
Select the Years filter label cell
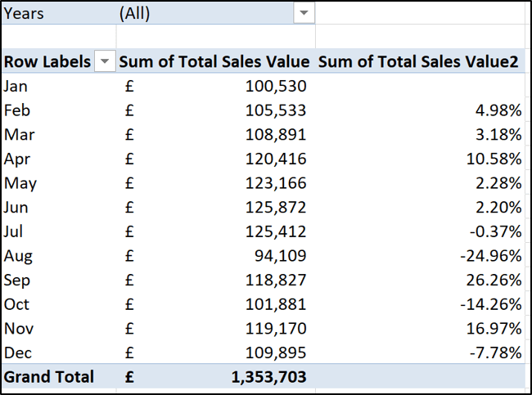coord(25,14)
